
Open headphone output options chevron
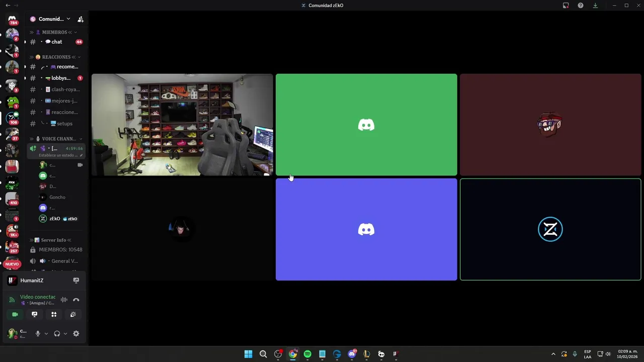point(65,333)
